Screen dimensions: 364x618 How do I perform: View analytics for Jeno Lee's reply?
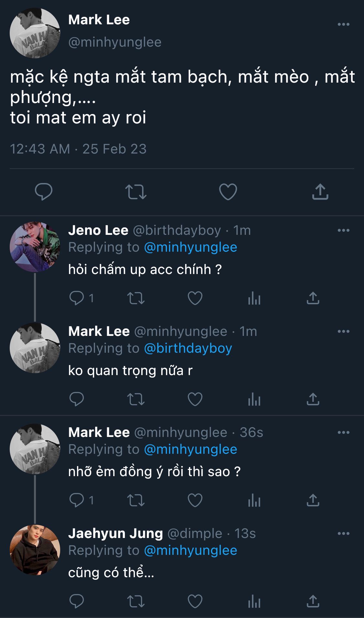click(254, 298)
